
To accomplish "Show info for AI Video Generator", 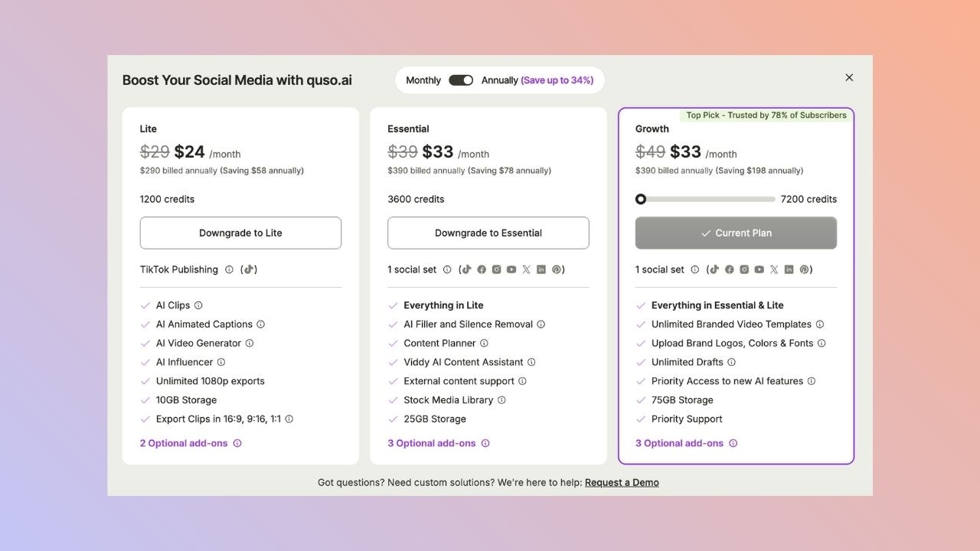I will click(250, 344).
